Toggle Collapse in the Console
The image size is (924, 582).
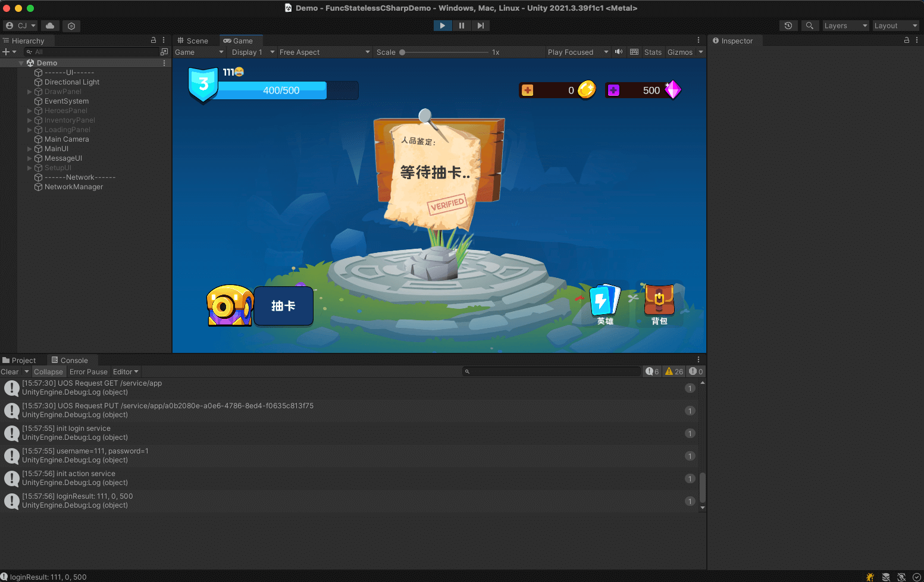[48, 371]
